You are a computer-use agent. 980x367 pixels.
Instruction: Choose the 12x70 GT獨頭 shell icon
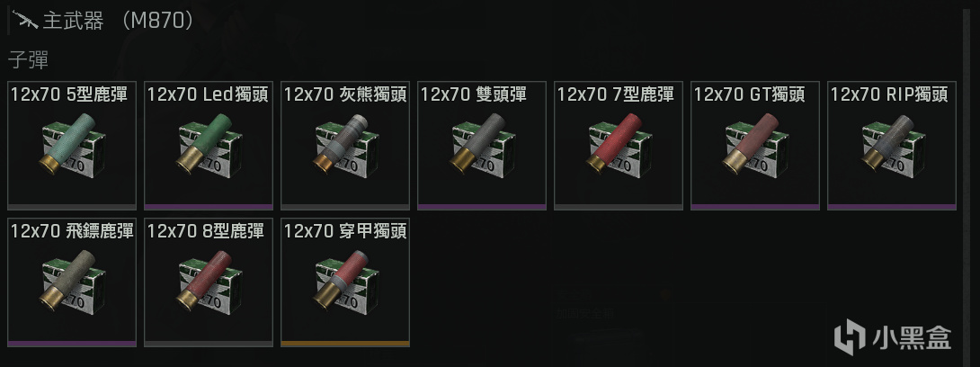point(755,145)
